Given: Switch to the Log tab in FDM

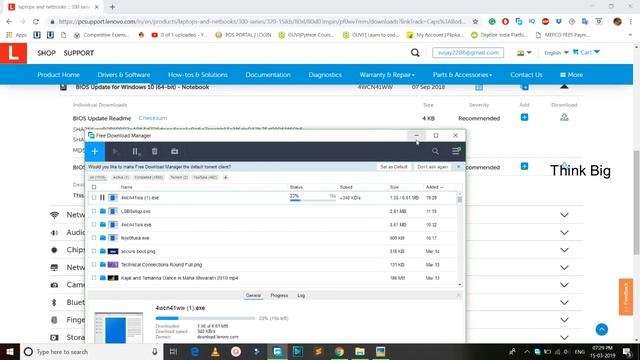Looking at the screenshot, I should (x=301, y=295).
